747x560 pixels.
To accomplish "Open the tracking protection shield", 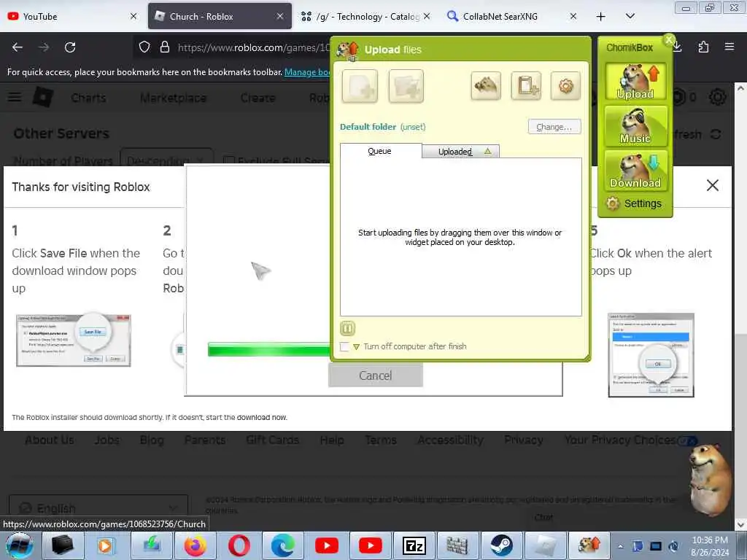I will (144, 47).
